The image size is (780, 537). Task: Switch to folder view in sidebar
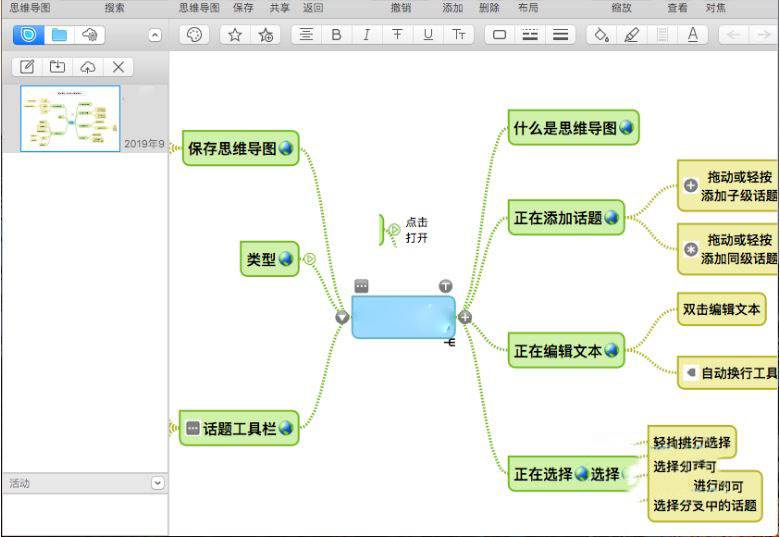(x=59, y=35)
